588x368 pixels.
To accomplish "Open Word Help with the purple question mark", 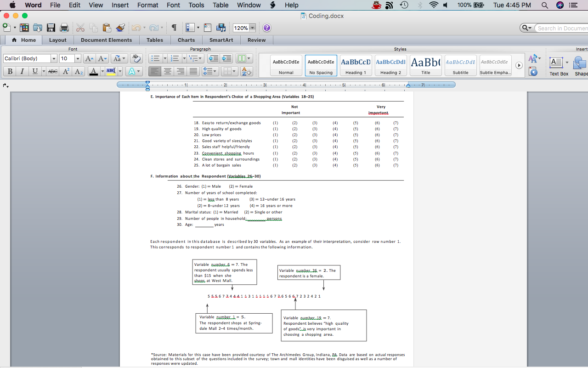I will point(267,28).
